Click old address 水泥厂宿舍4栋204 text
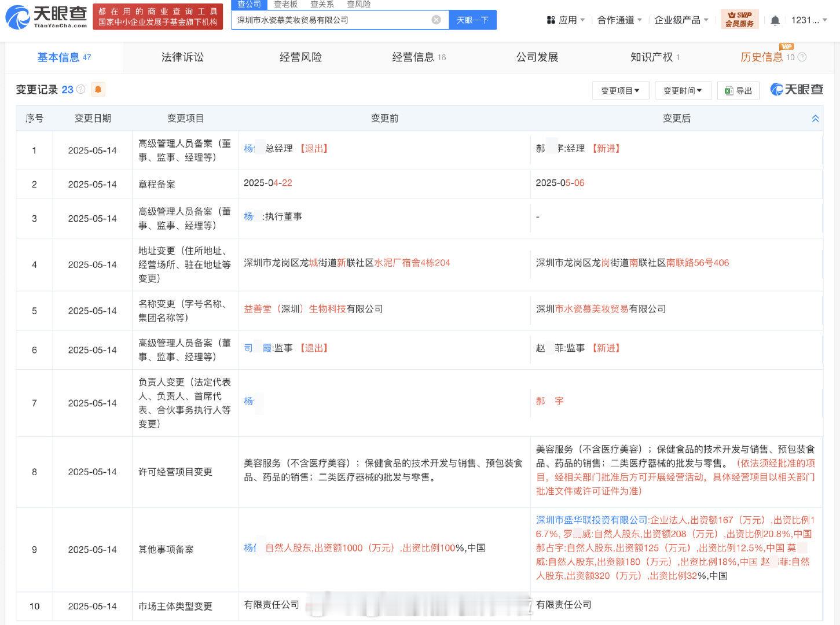 [x=412, y=262]
